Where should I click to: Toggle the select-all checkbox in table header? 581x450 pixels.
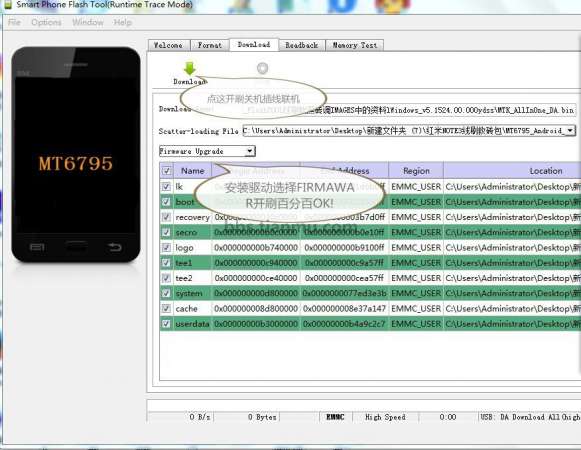(166, 171)
